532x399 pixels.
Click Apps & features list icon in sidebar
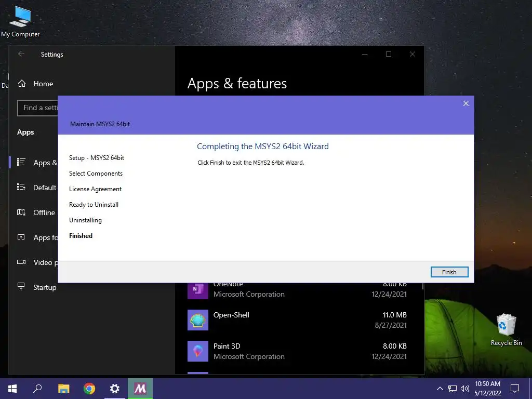[x=21, y=162]
